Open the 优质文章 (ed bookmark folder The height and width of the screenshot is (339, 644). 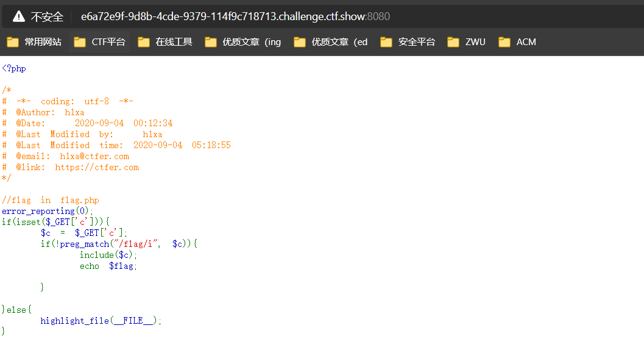point(331,42)
